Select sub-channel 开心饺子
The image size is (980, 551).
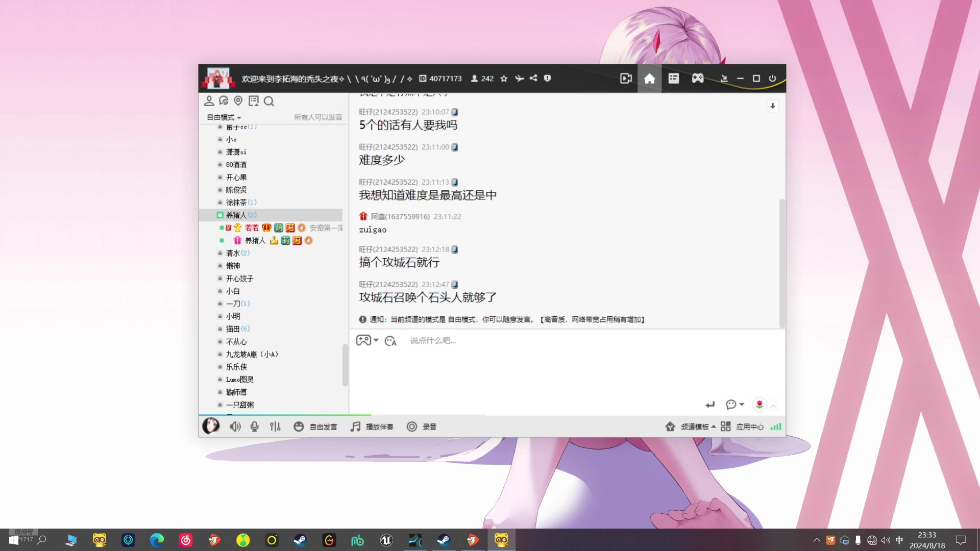pyautogui.click(x=240, y=279)
